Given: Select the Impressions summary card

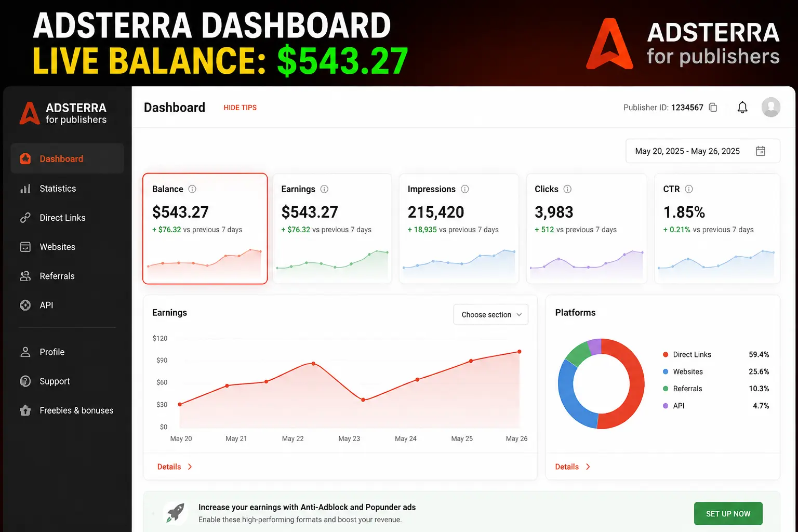Looking at the screenshot, I should pyautogui.click(x=459, y=229).
